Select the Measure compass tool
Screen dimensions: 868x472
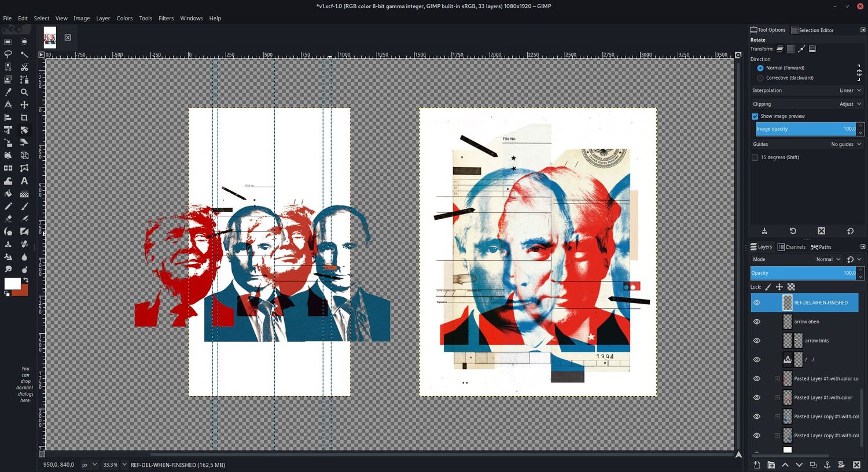(8, 105)
